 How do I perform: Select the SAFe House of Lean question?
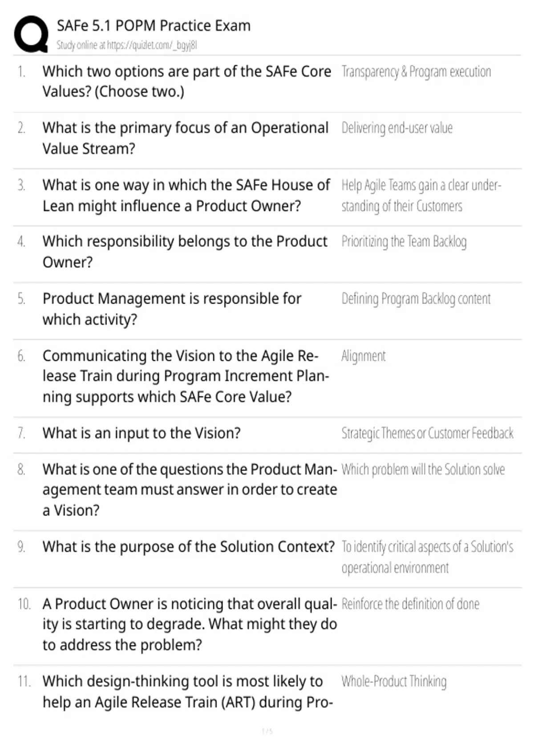pyautogui.click(x=186, y=195)
